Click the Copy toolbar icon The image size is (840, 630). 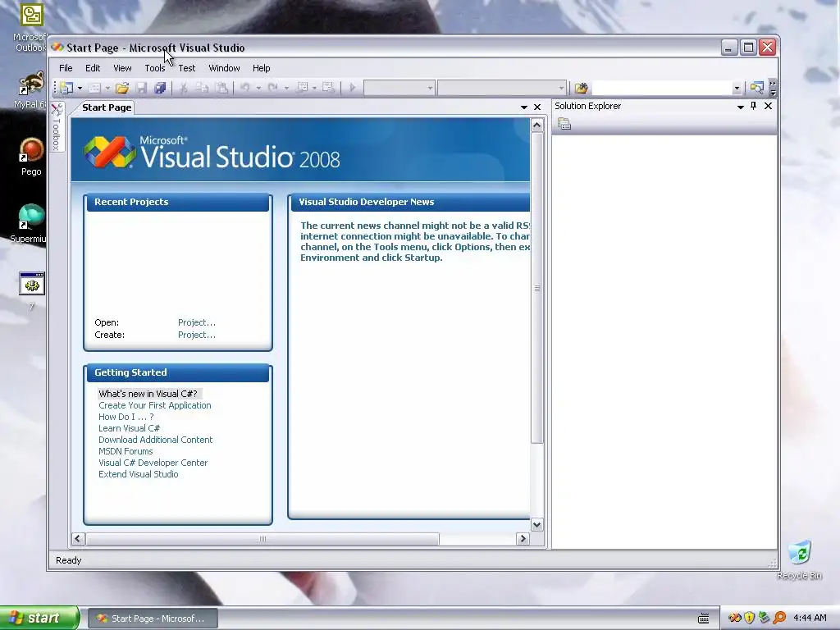pyautogui.click(x=202, y=88)
